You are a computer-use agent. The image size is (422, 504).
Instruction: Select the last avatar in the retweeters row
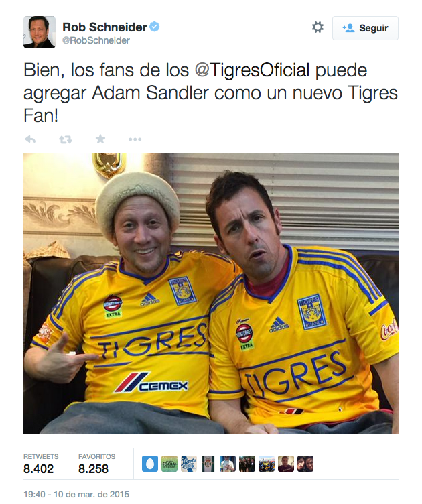tap(305, 464)
